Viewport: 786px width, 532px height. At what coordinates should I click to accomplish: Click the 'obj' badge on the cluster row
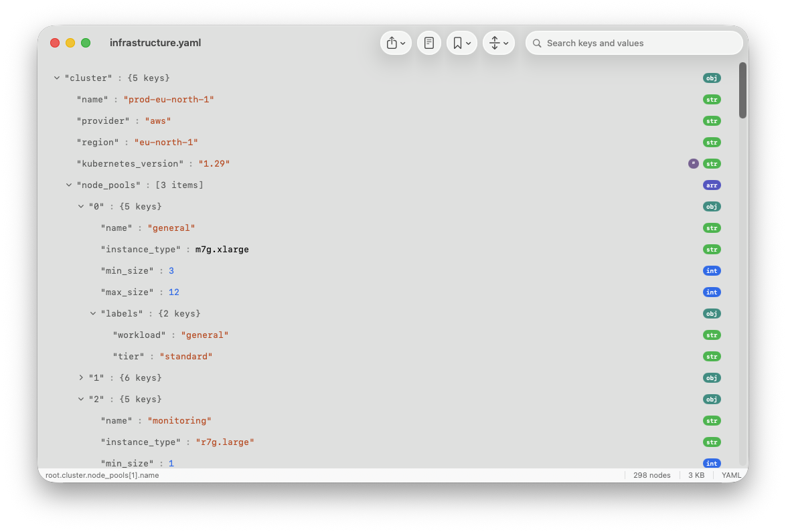[712, 78]
